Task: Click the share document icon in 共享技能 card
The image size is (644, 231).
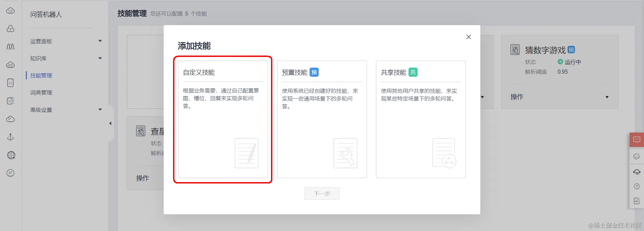Action: (x=444, y=153)
